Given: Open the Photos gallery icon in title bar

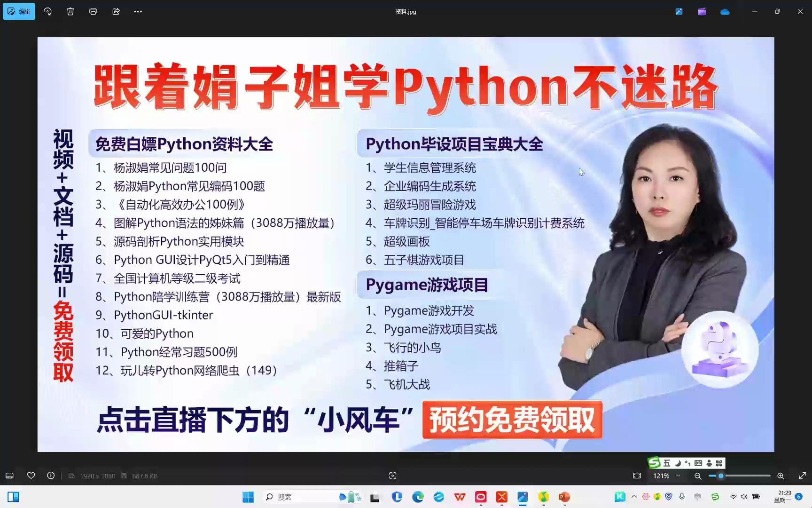Looking at the screenshot, I should point(679,11).
